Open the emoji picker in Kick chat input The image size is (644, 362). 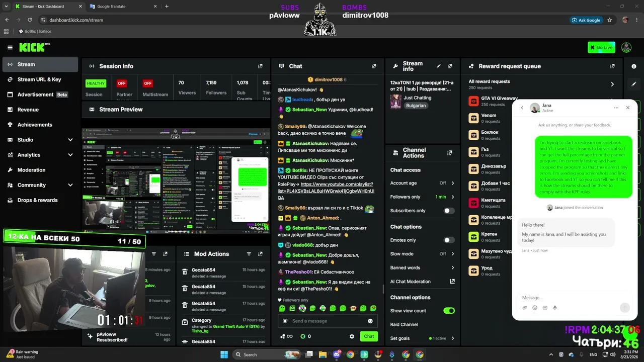point(370,321)
